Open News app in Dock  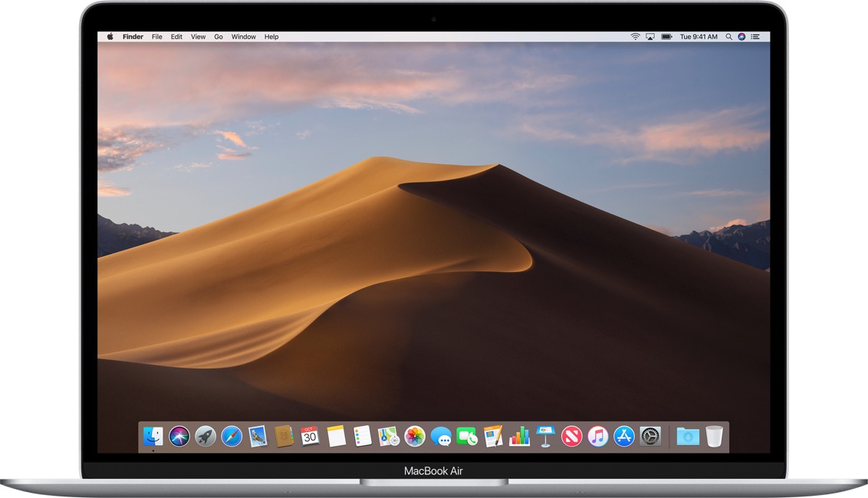[x=572, y=437]
